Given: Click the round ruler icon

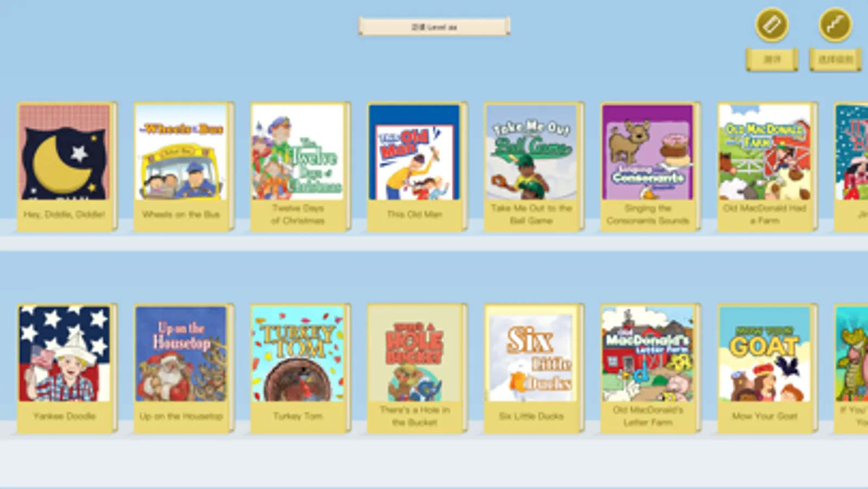Looking at the screenshot, I should click(x=771, y=24).
